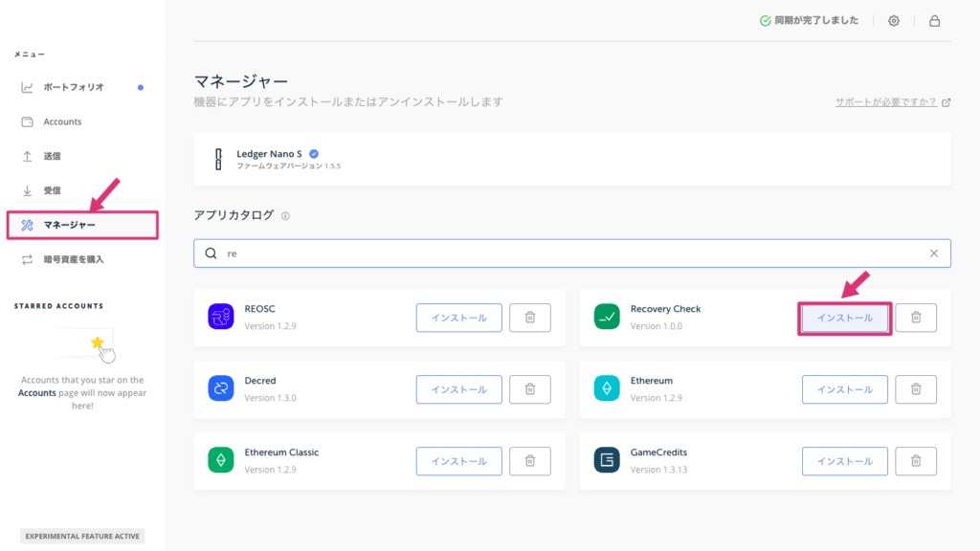
Task: Click the STARRED ACCOUNTS section label
Action: 58,306
